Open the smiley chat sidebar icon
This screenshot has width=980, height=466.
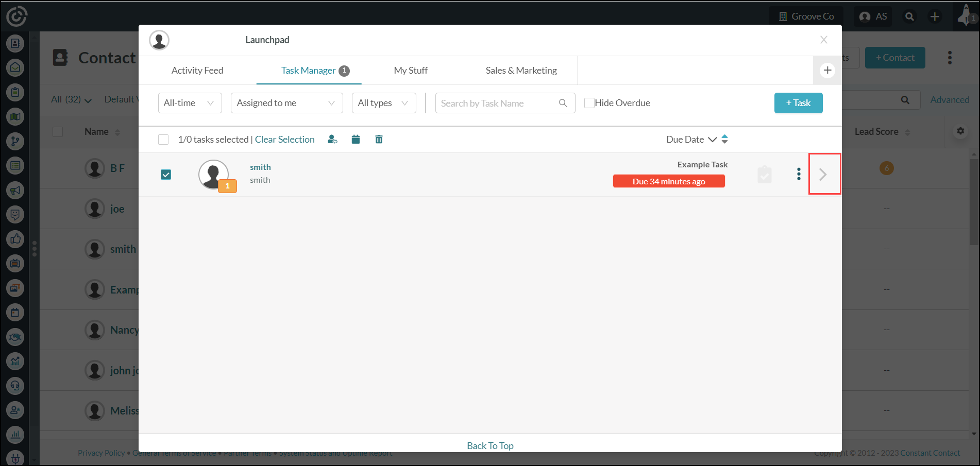15,214
